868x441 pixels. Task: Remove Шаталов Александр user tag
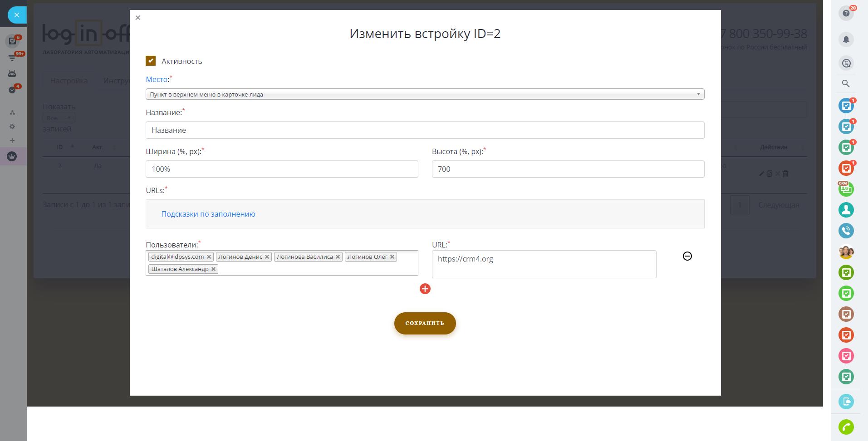tap(213, 269)
